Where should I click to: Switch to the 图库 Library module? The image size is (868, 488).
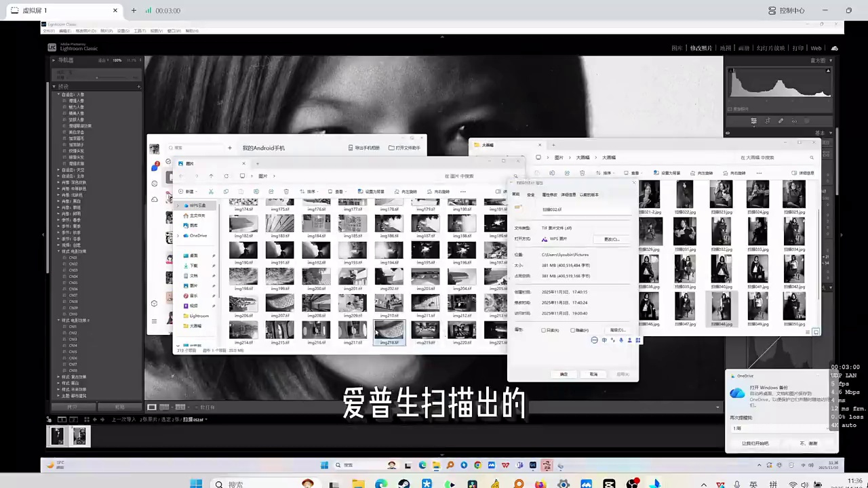coord(677,48)
